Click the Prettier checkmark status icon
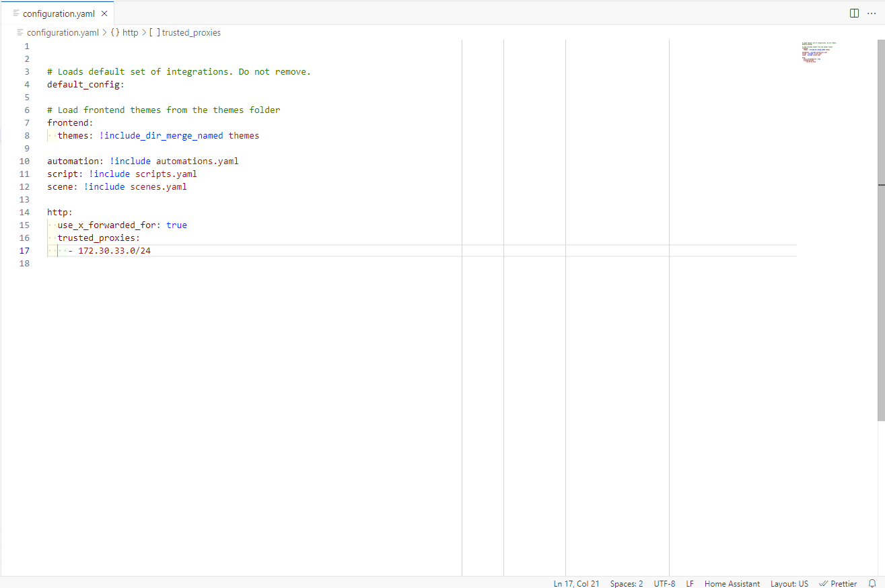The height and width of the screenshot is (588, 885). click(x=823, y=583)
